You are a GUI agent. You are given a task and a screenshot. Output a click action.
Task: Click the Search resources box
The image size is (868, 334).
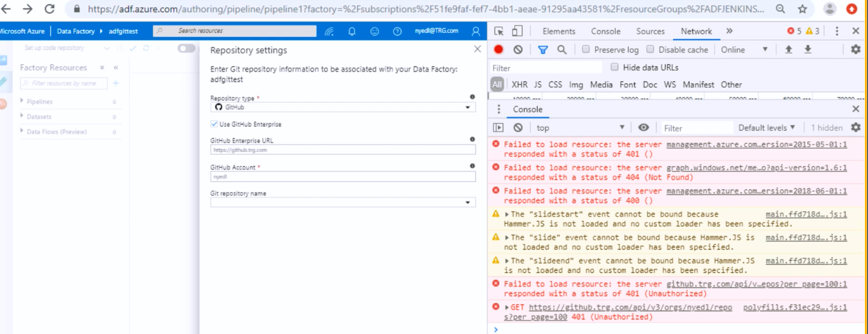pos(235,31)
